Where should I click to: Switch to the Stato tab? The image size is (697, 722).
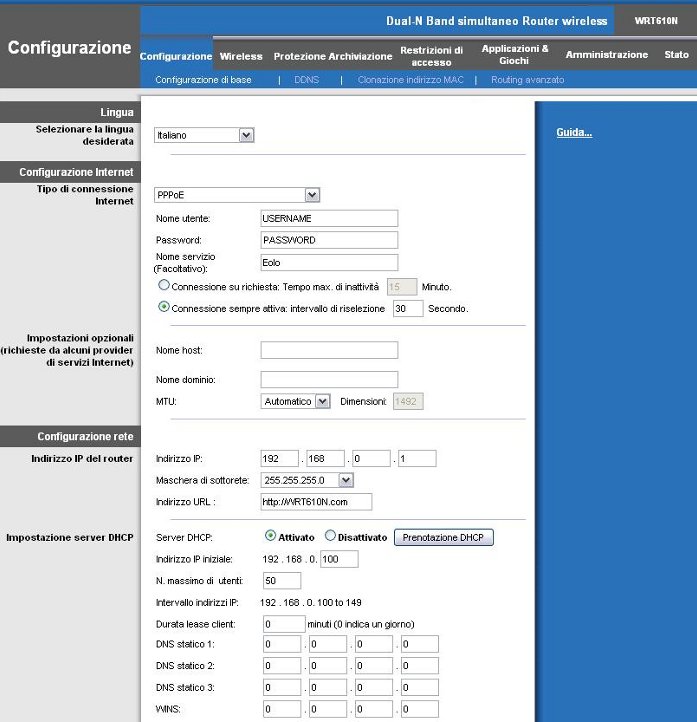click(676, 54)
